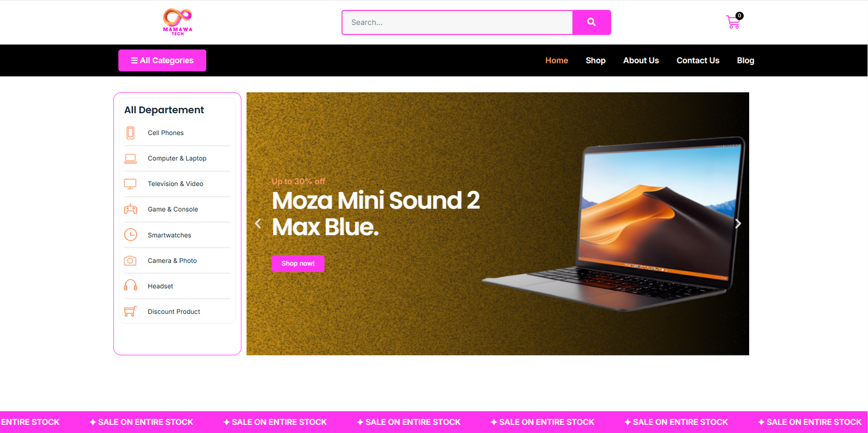
Task: Focus the Search input field
Action: coord(457,22)
